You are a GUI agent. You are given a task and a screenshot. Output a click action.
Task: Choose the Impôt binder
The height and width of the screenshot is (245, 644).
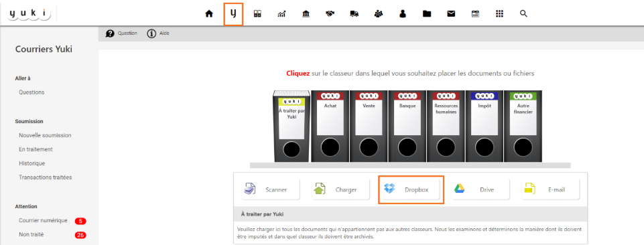point(485,126)
